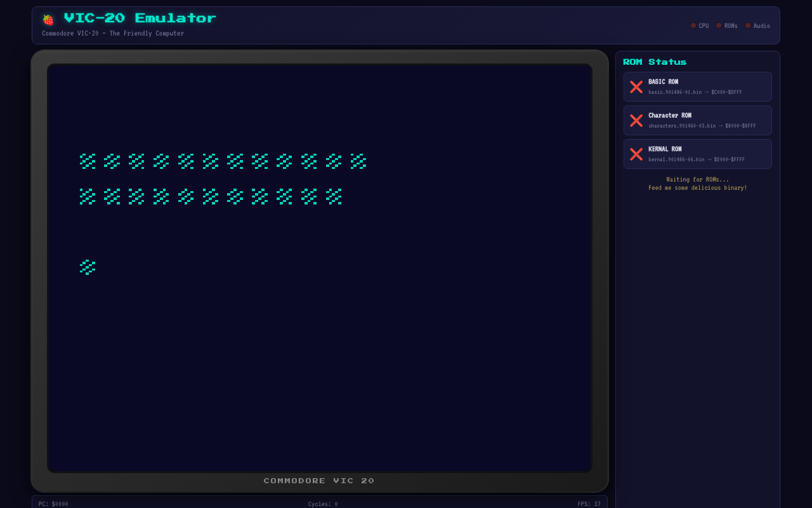Image resolution: width=812 pixels, height=508 pixels.
Task: Expand the BASIC ROM status card
Action: (x=697, y=86)
